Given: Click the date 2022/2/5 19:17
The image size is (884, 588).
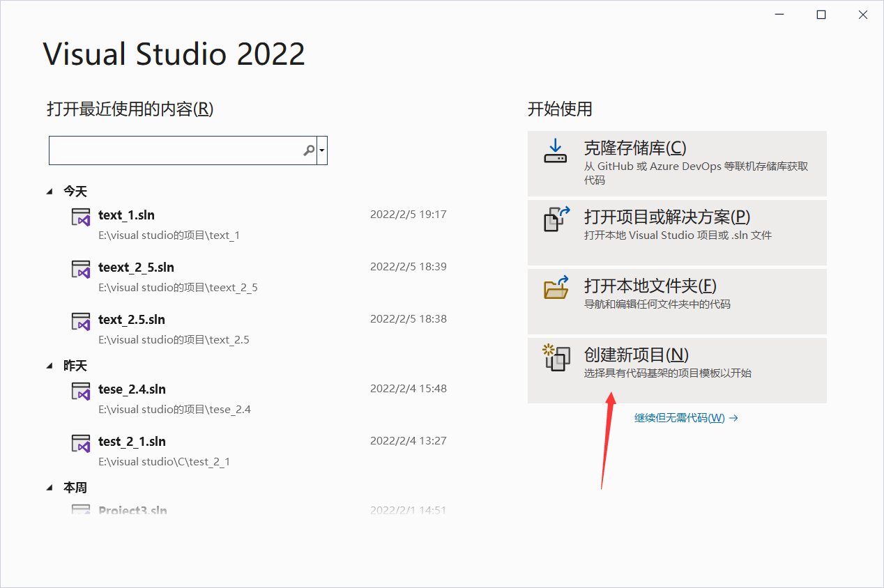Looking at the screenshot, I should [409, 215].
